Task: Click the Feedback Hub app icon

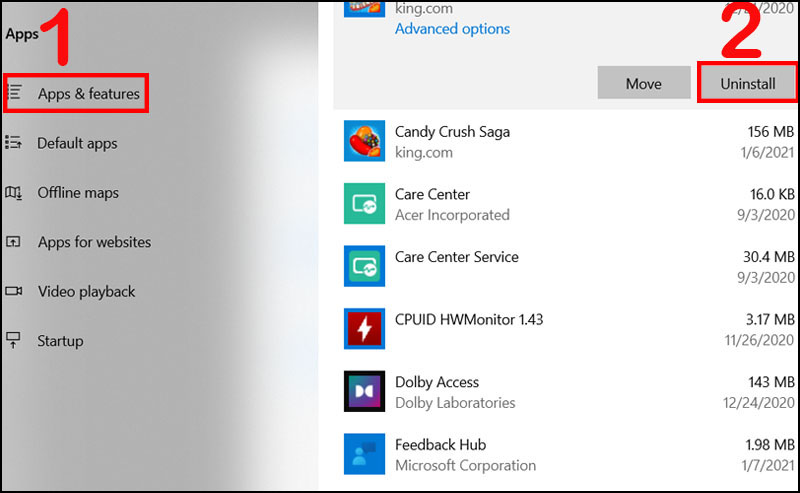Action: click(x=364, y=454)
